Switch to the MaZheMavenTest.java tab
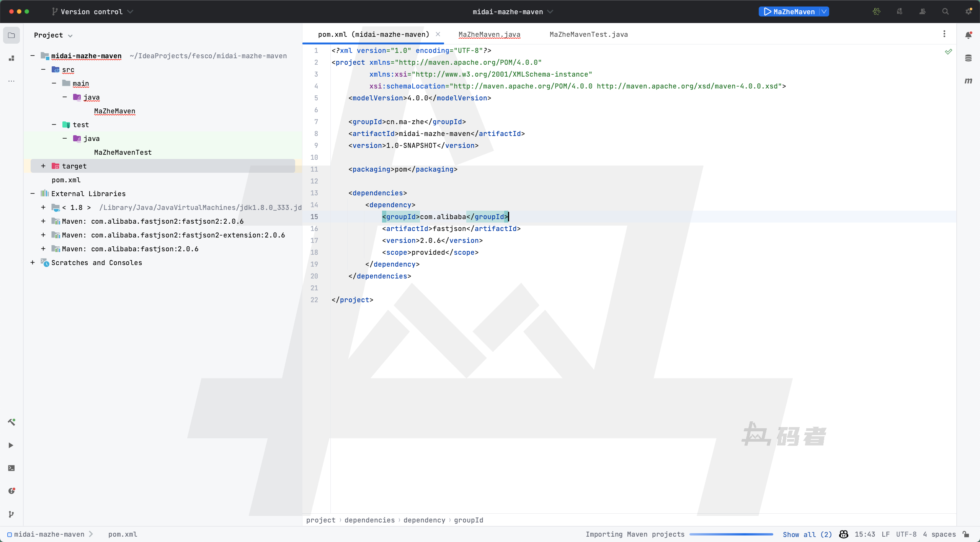This screenshot has height=542, width=980. tap(588, 34)
